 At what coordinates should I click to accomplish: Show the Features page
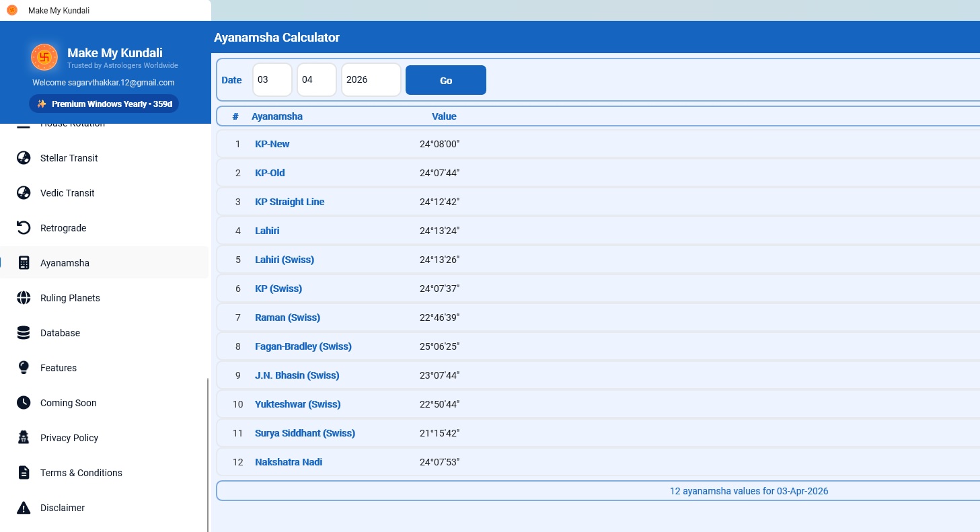[104, 368]
